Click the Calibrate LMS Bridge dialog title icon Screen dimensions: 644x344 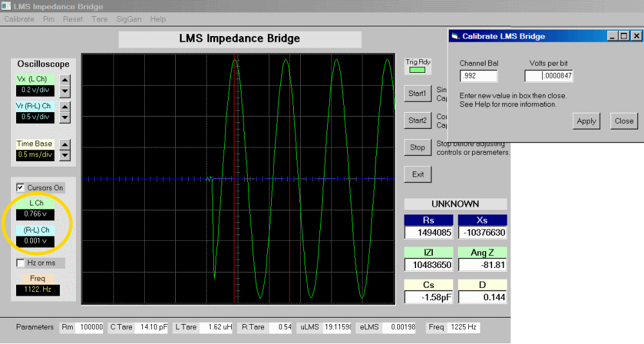[x=455, y=36]
